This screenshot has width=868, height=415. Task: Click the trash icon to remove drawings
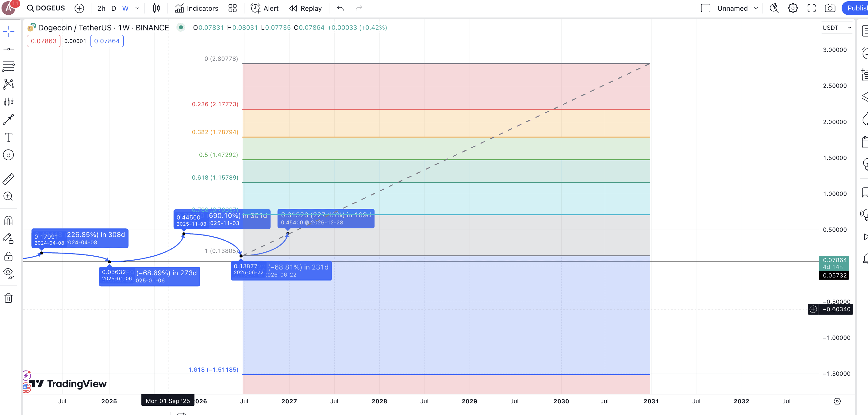[8, 298]
